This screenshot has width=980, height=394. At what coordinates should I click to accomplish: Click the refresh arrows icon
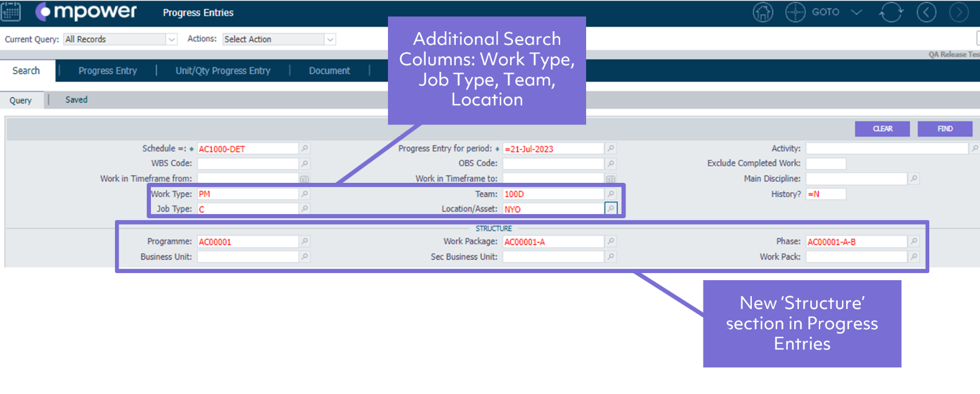point(891,12)
